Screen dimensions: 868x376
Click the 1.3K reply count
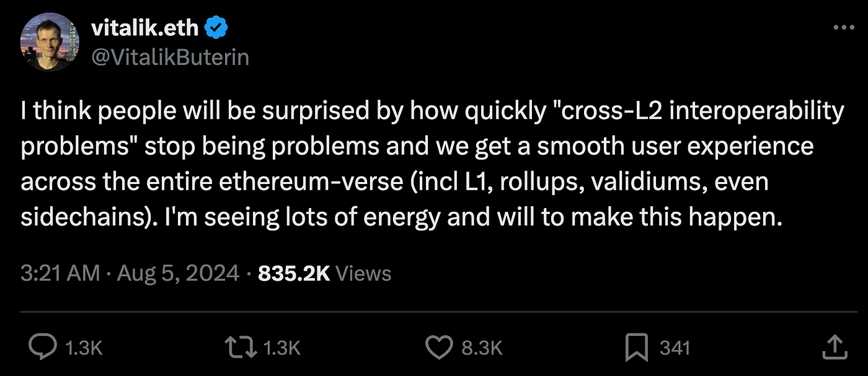[84, 348]
